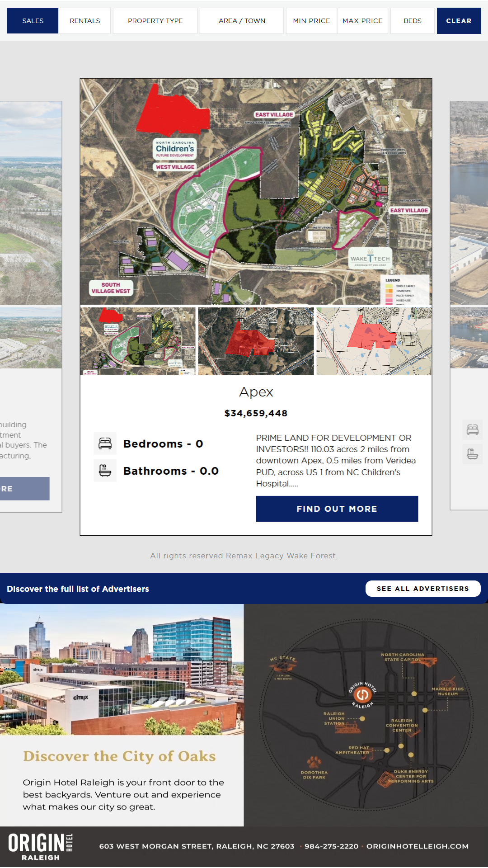Click the bed icon on right card

coord(472,429)
